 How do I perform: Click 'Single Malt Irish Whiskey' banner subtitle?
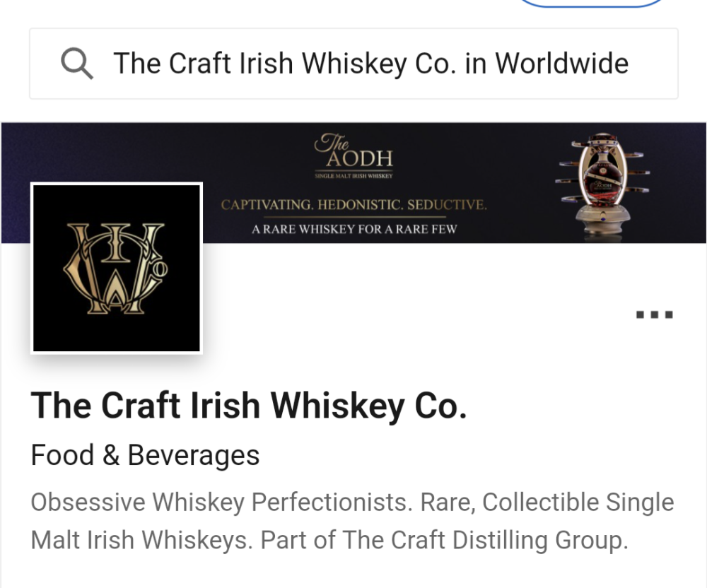coord(353,176)
